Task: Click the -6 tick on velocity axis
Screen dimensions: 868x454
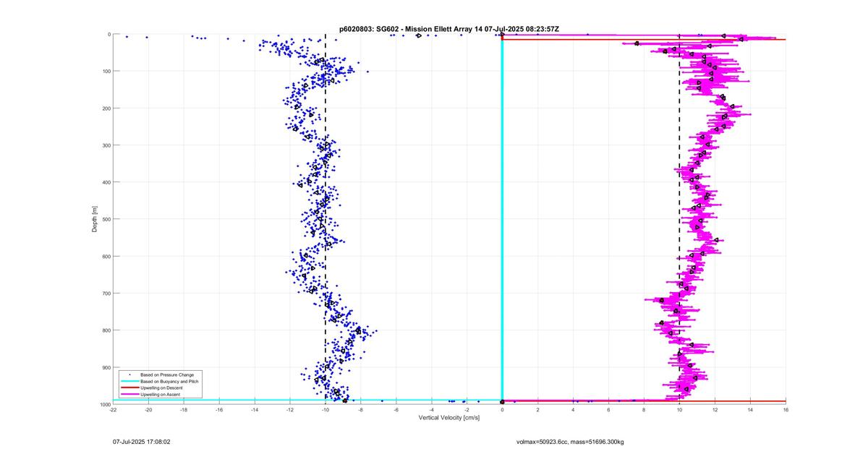Action: [396, 410]
